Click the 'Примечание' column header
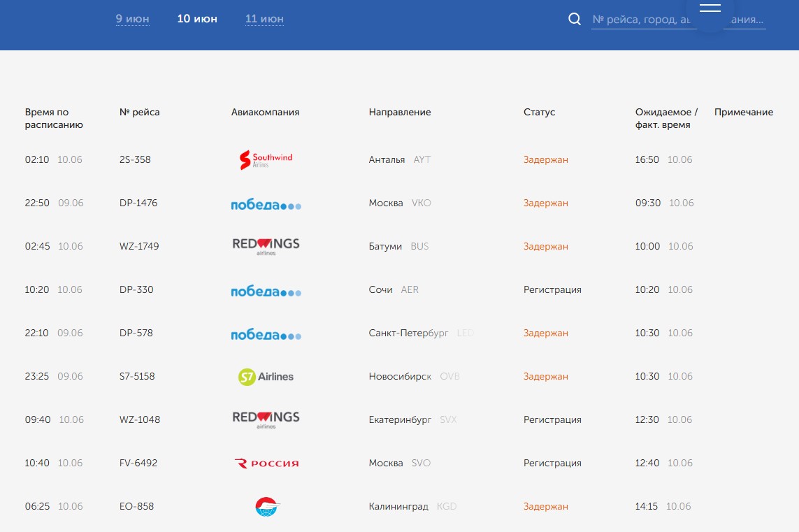 (744, 112)
